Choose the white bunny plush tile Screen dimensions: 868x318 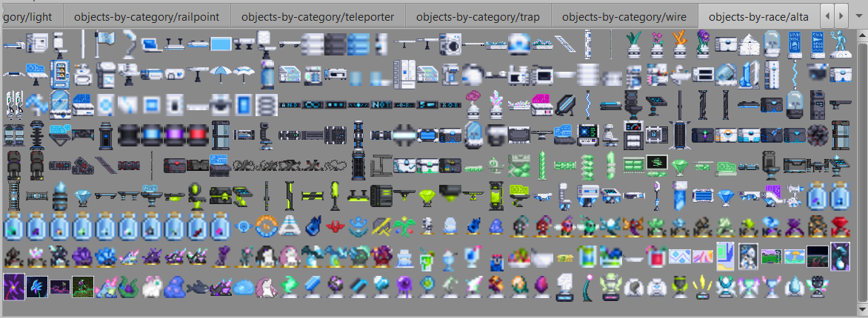click(x=151, y=288)
